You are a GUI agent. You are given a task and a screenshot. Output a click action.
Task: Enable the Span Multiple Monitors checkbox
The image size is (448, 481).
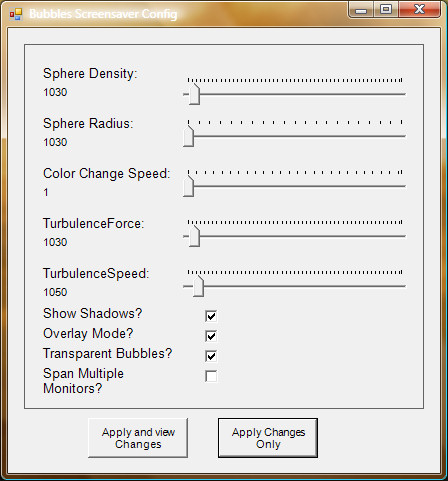(211, 376)
